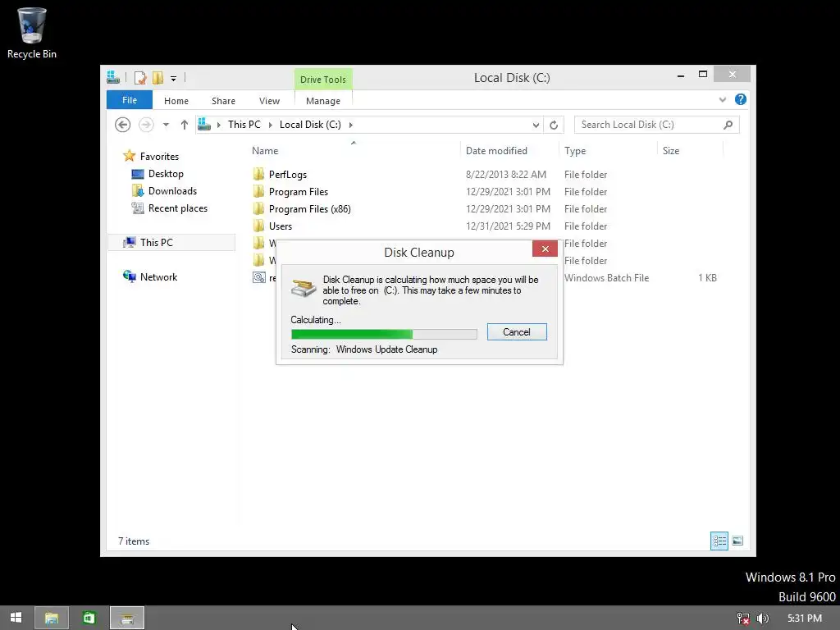Click the network status tray icon

tap(742, 619)
